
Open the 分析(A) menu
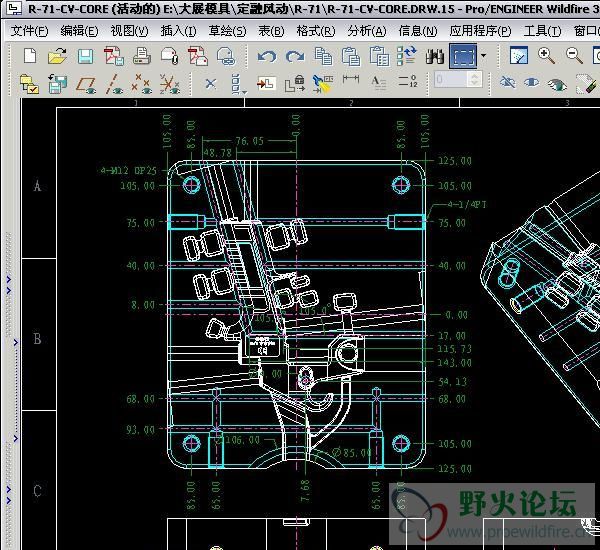367,31
